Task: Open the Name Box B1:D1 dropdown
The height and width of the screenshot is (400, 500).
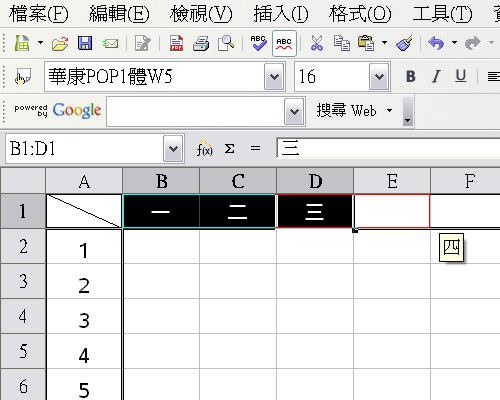Action: click(173, 148)
